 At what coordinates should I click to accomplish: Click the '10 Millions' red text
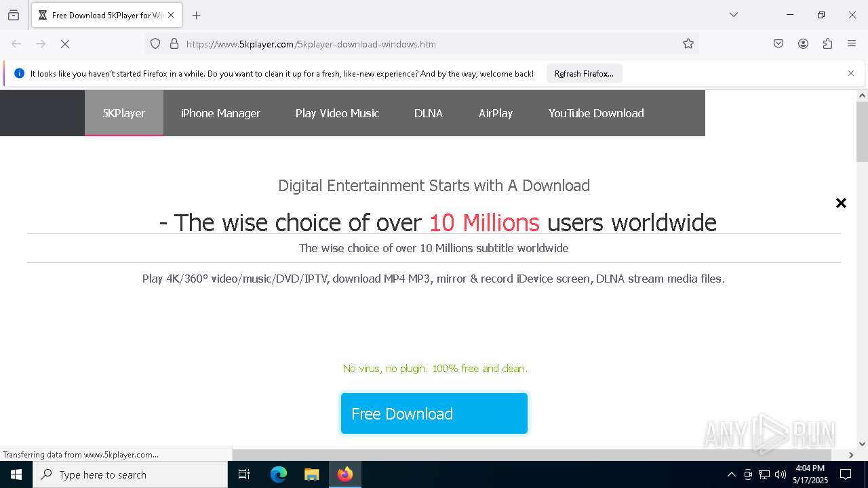pyautogui.click(x=484, y=222)
